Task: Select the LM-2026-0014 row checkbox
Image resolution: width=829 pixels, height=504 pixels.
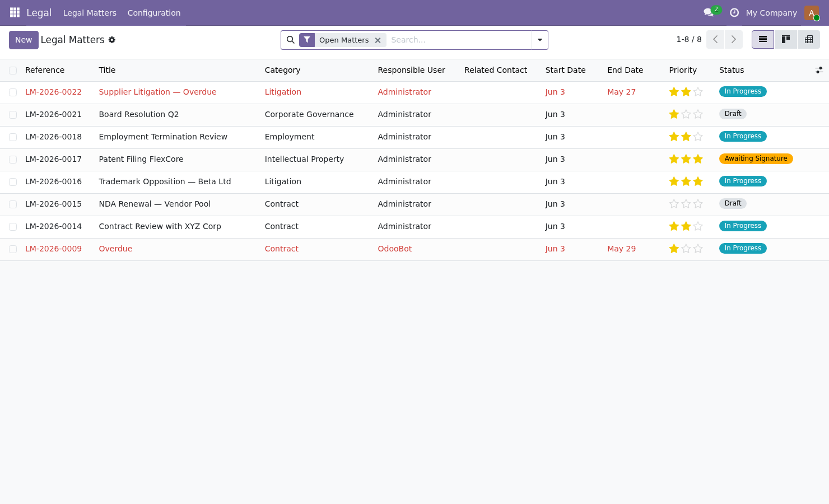Action: (x=13, y=227)
